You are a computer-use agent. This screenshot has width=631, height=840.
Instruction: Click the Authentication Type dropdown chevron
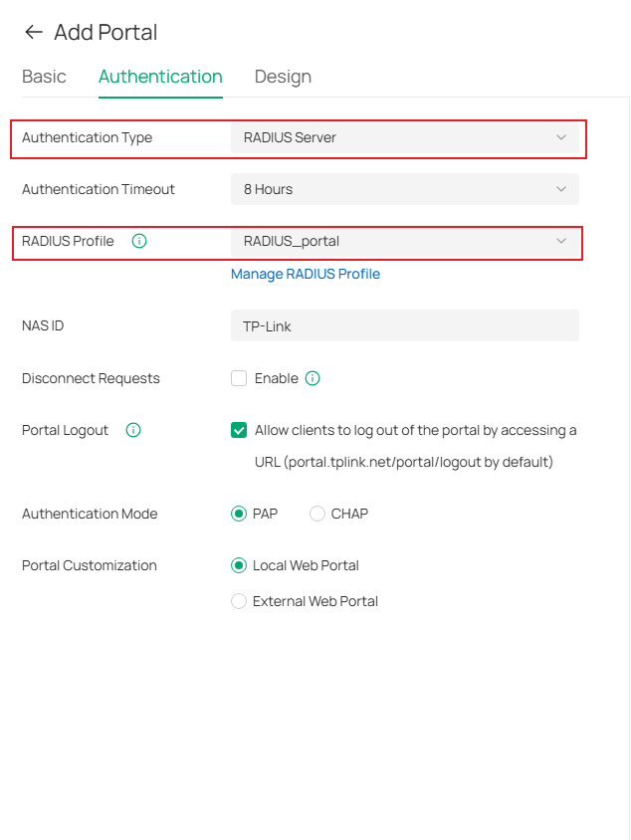point(561,139)
